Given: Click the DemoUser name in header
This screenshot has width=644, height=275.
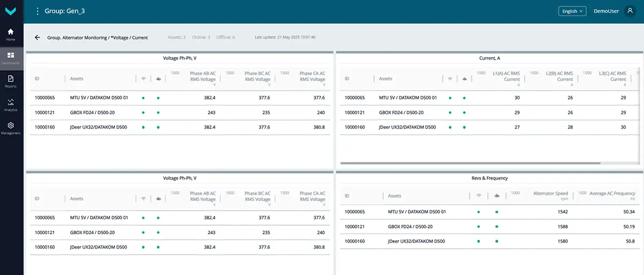Looking at the screenshot, I should 606,11.
